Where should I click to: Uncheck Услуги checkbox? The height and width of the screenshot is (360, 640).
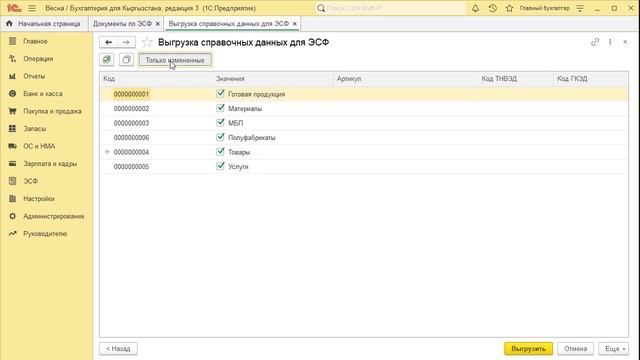coord(220,166)
